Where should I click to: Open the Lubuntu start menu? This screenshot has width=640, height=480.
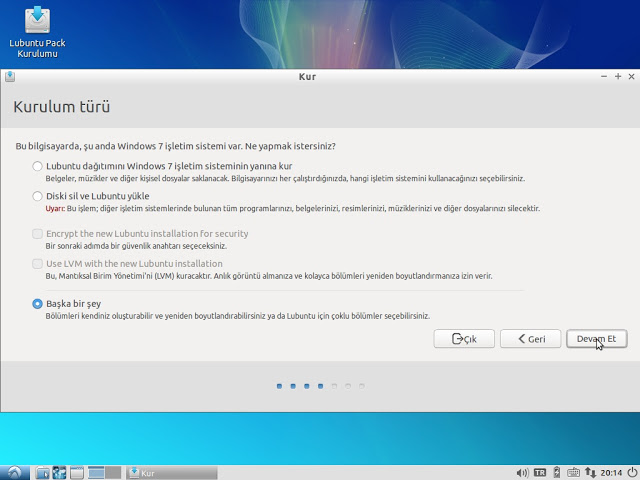click(13, 472)
